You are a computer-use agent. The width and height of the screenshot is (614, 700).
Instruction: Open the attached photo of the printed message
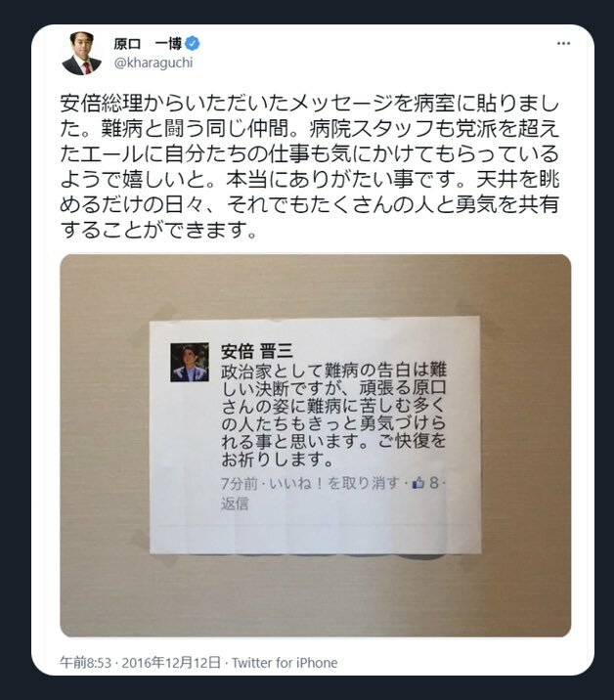pos(315,445)
